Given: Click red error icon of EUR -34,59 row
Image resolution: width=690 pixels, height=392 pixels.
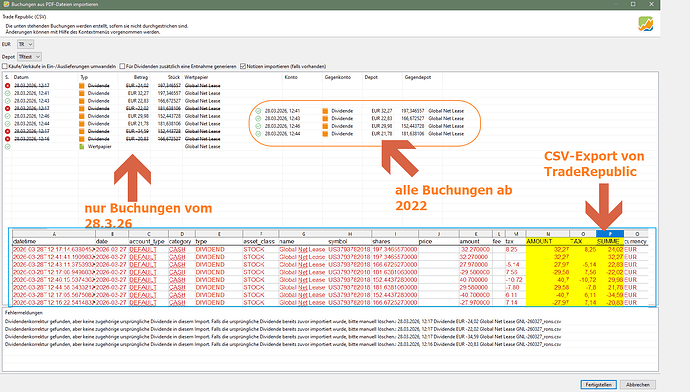Looking at the screenshot, I should tap(7, 131).
